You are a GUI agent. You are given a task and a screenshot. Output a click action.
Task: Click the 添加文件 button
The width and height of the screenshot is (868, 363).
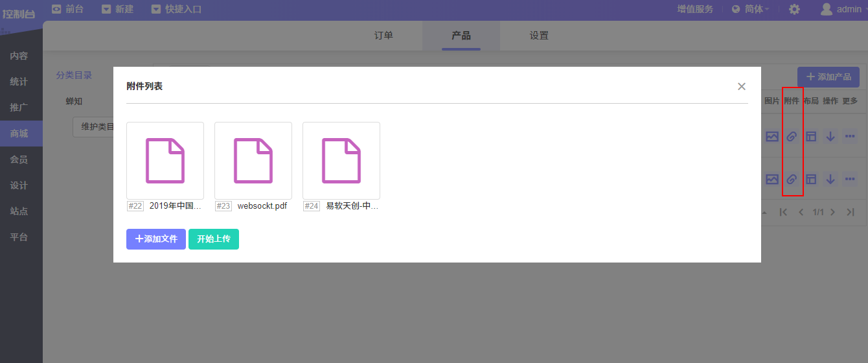click(156, 239)
